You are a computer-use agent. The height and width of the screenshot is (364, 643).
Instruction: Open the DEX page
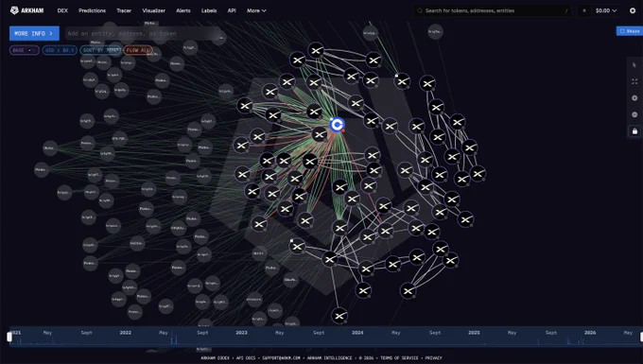click(x=62, y=10)
